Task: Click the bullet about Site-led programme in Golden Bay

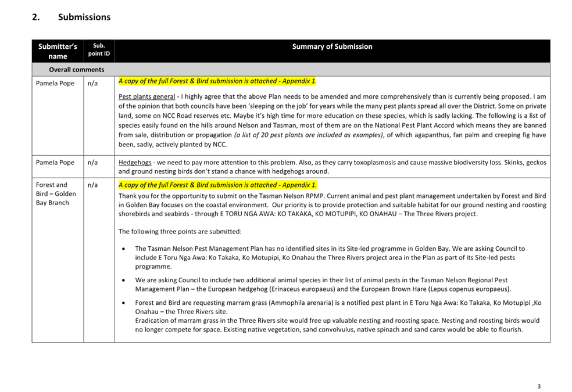Action: (x=330, y=258)
